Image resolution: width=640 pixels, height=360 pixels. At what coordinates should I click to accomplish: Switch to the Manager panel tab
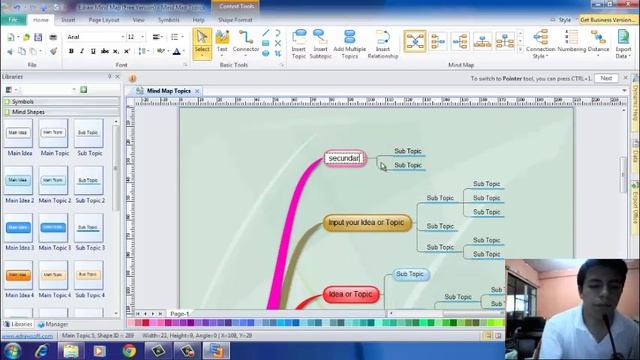pyautogui.click(x=53, y=324)
